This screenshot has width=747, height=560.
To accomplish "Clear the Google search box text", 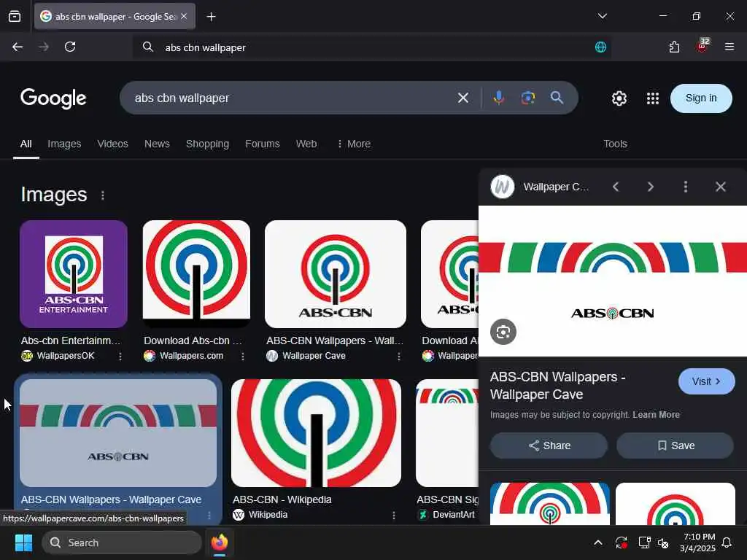I will [463, 98].
